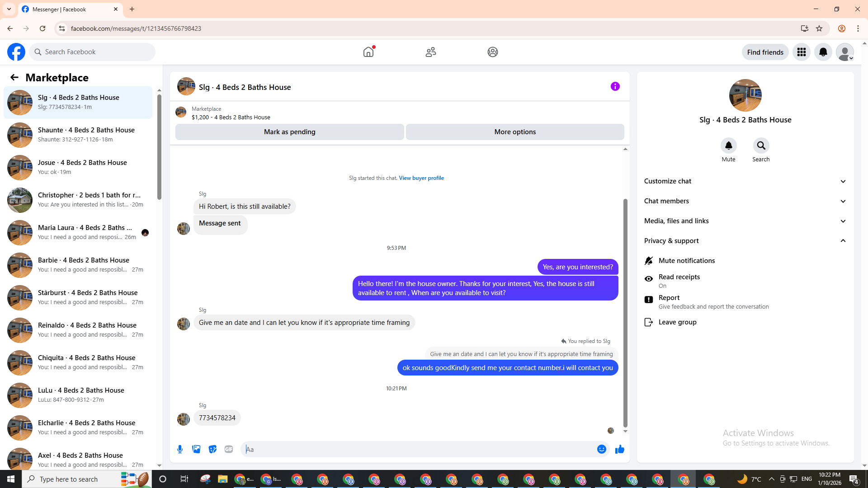
Task: Send a thumbs-up like
Action: coord(619,449)
